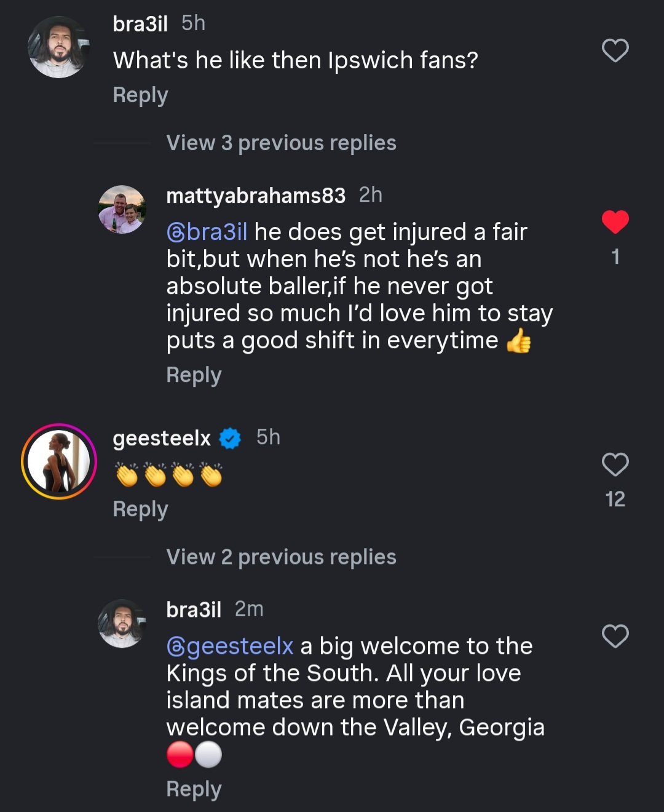
Task: Open bra3il's profile picture on top comment
Action: pos(59,47)
